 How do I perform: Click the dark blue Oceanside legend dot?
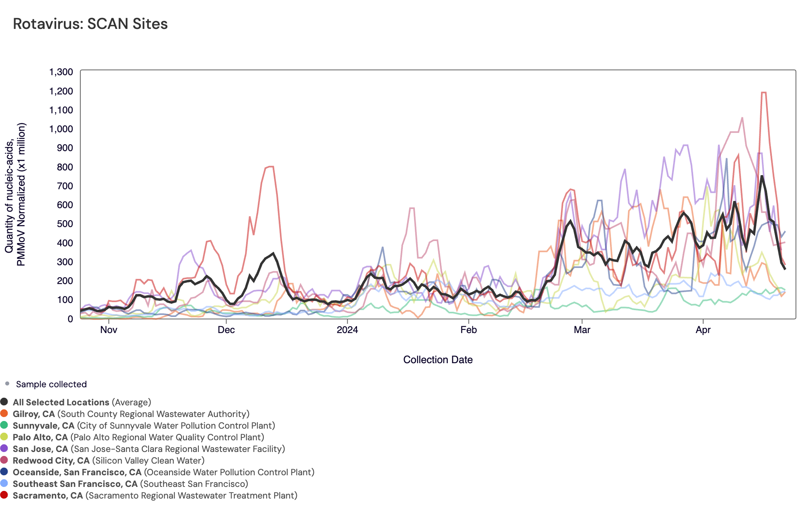click(4, 472)
